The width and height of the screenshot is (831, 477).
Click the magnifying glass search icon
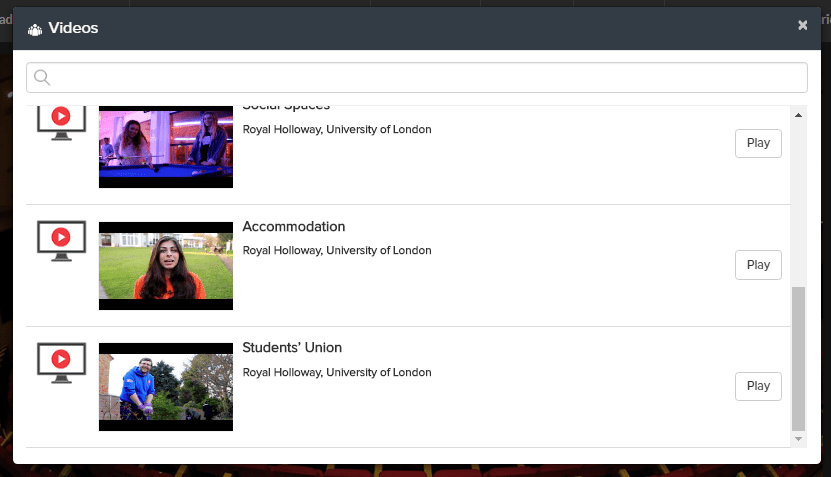tap(42, 78)
